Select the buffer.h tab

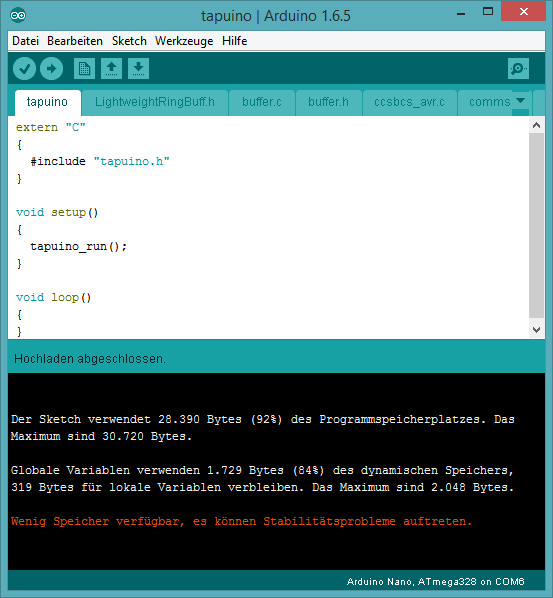click(x=328, y=102)
